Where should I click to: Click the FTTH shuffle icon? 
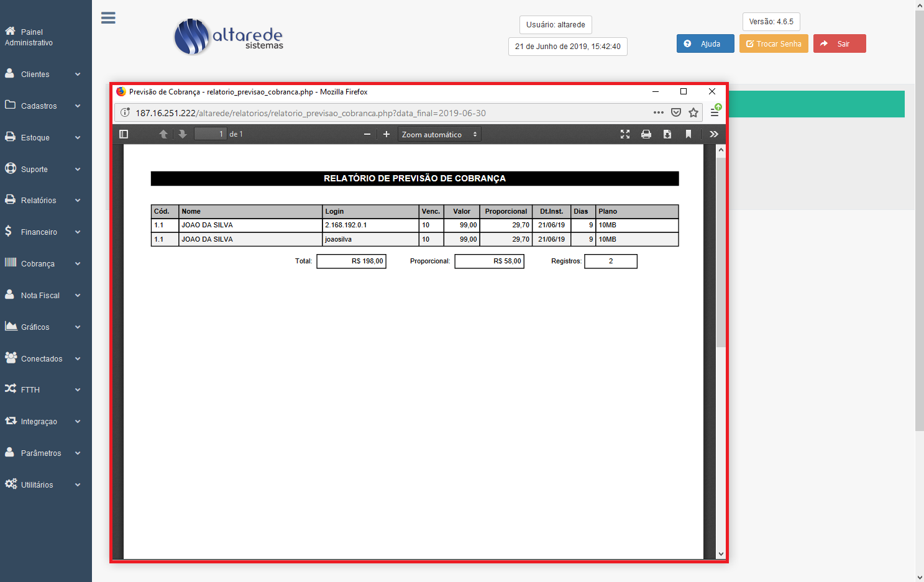(11, 389)
